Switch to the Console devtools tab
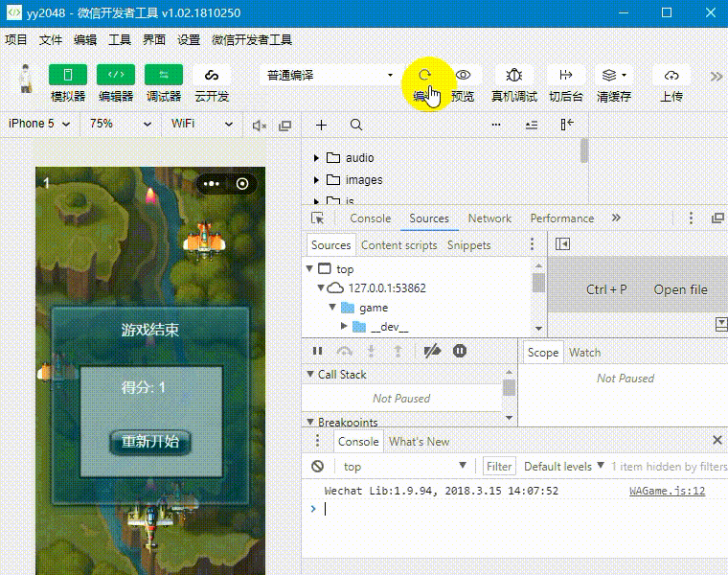Image resolution: width=728 pixels, height=575 pixels. click(x=370, y=218)
